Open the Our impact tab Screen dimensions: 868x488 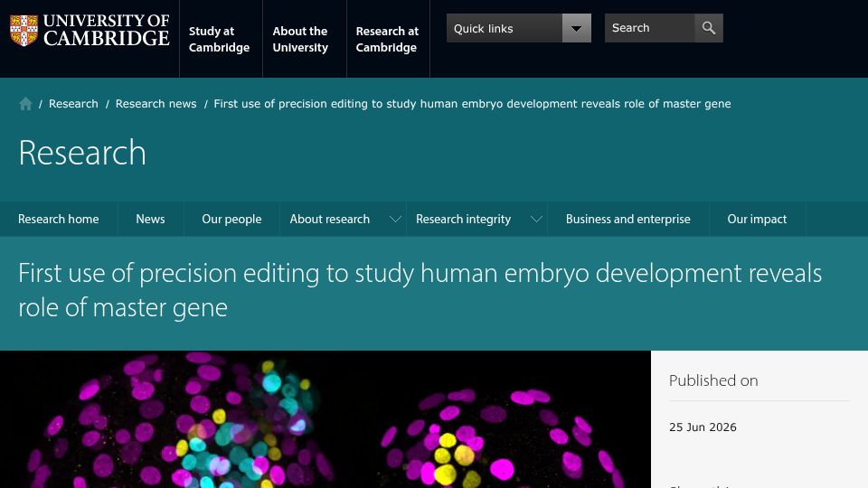[x=757, y=219]
